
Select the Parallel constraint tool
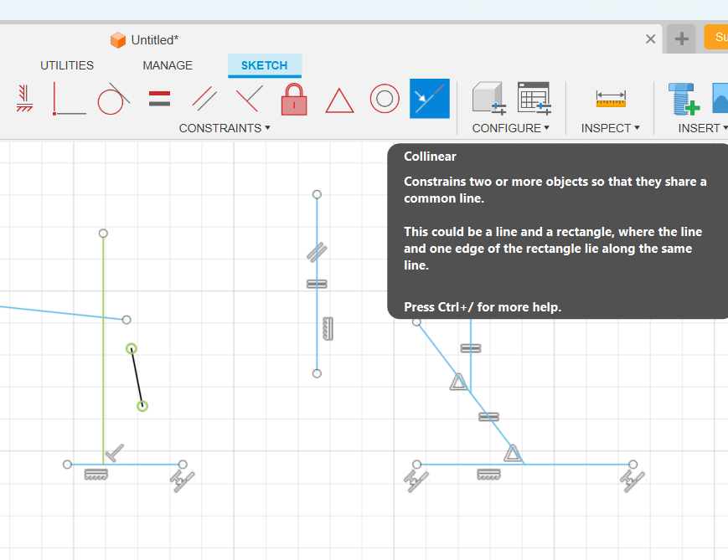click(x=204, y=99)
